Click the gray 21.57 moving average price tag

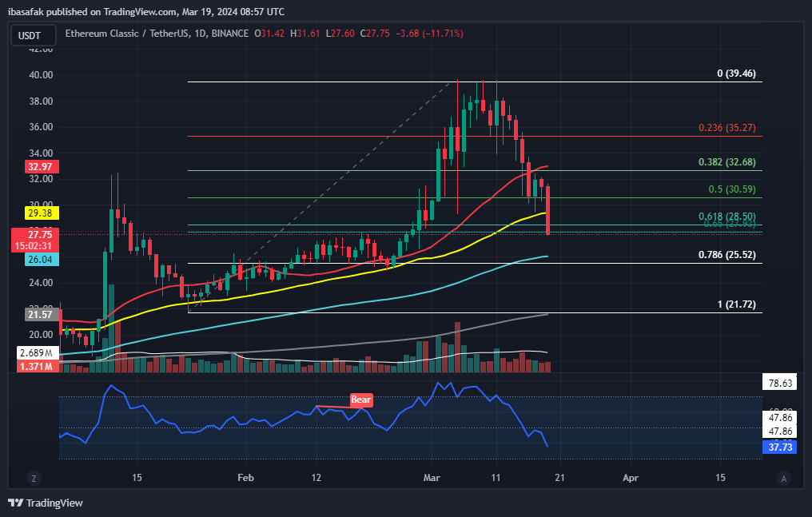click(x=42, y=314)
